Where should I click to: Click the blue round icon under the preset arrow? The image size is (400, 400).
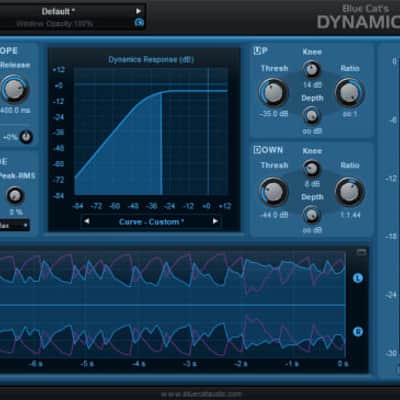139,23
